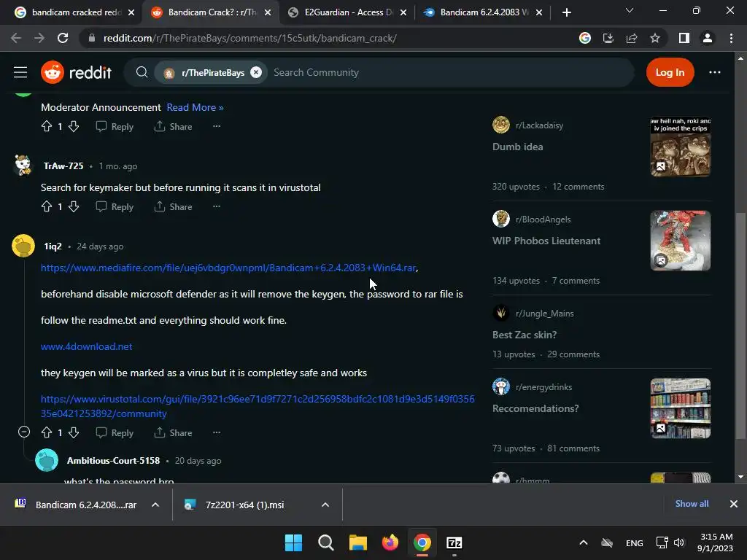The height and width of the screenshot is (560, 747).
Task: Open the mediafire Bandicam download link
Action: point(228,268)
